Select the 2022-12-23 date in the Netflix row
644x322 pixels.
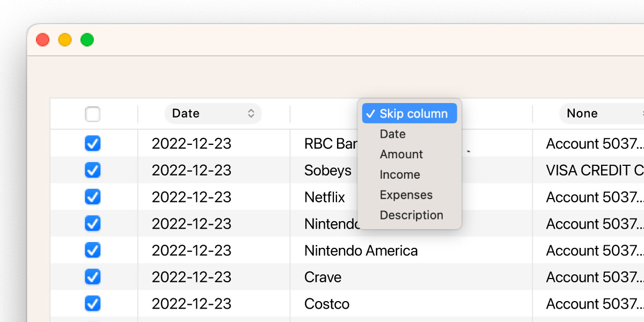[x=192, y=197]
